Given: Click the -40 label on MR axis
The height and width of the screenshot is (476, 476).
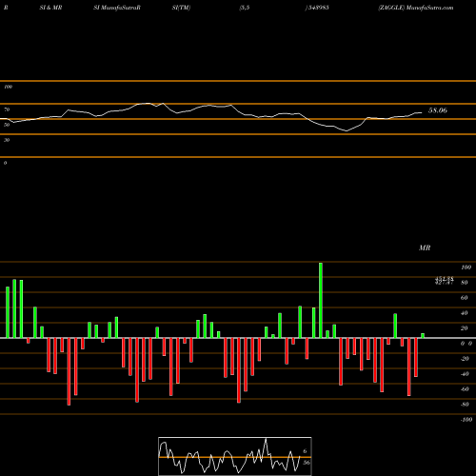Looking at the screenshot, I should coord(465,374).
